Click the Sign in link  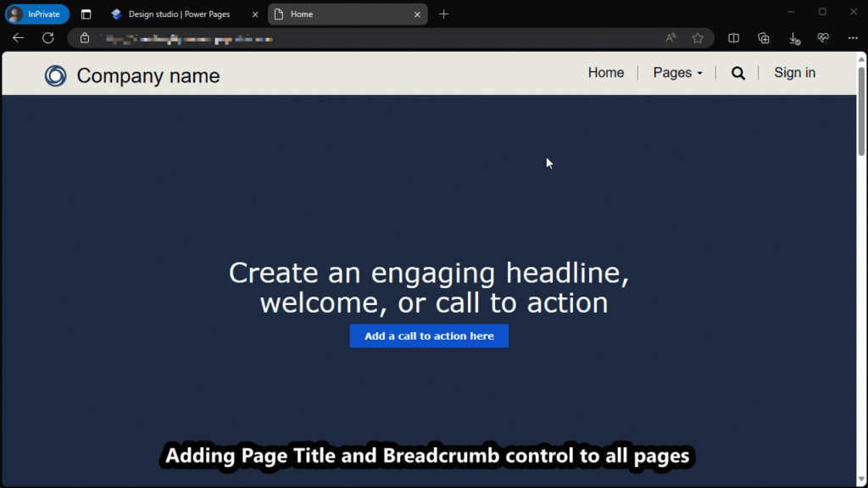click(x=793, y=73)
